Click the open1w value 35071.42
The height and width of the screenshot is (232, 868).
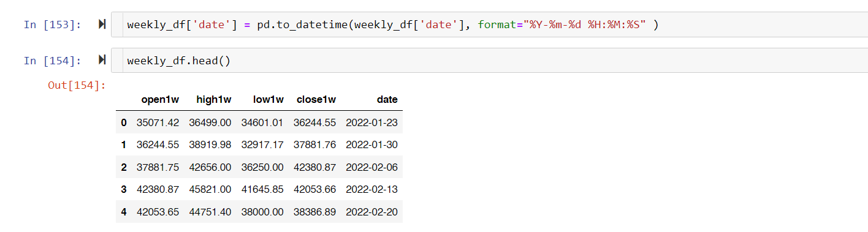coord(158,122)
